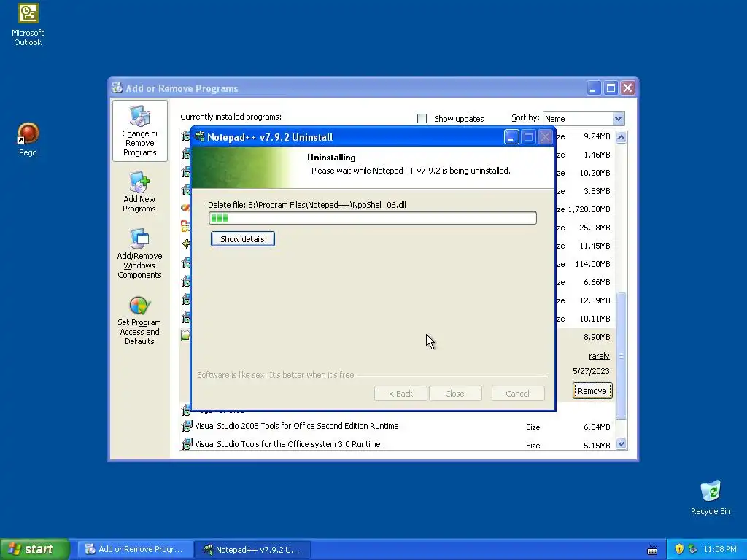Screen dimensions: 747x560
Task: Click the 11:08 PM taskbar clock
Action: pos(720,550)
